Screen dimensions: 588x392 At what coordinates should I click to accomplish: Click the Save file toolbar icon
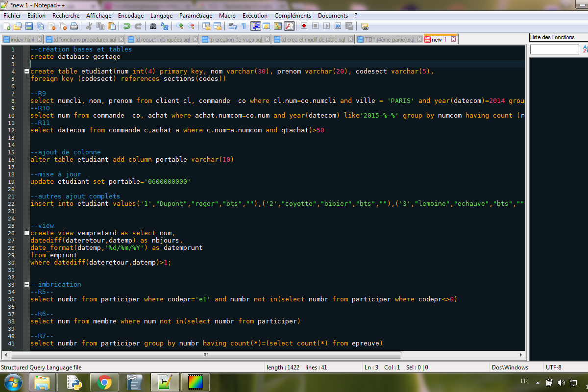point(29,26)
